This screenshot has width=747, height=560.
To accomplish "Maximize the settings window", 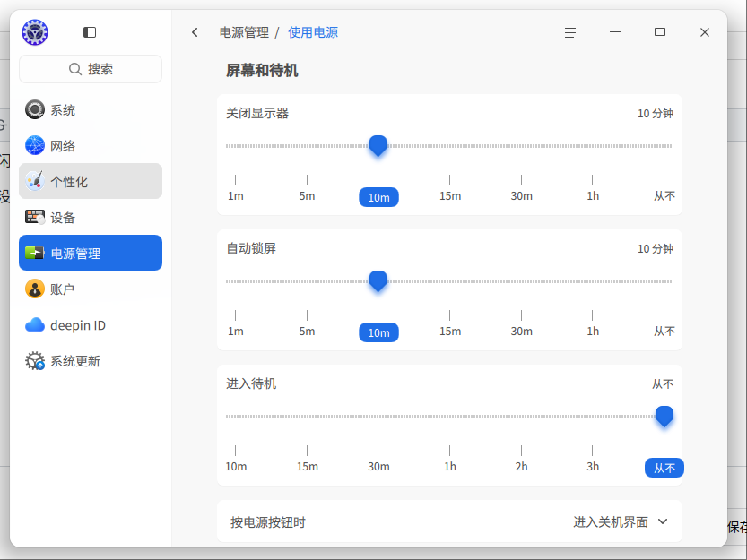I will click(x=660, y=32).
